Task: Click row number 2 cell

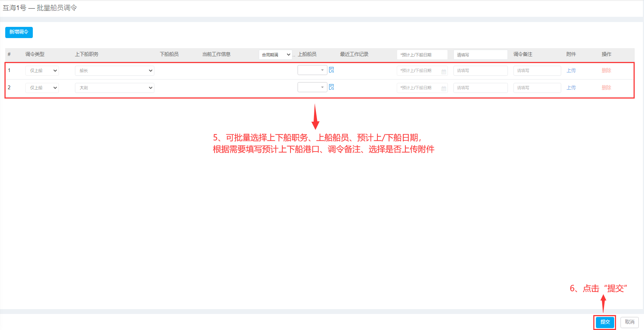Action: (x=9, y=87)
